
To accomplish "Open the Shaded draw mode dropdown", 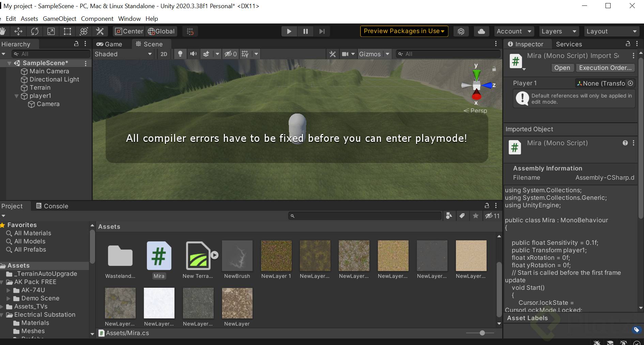I will pos(123,54).
